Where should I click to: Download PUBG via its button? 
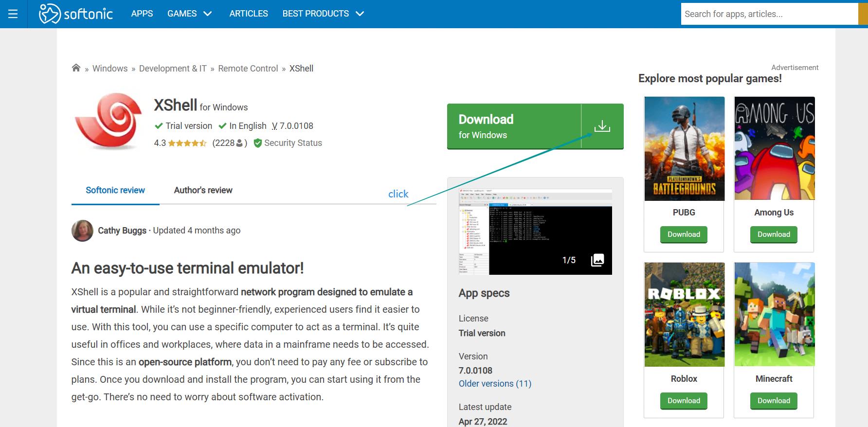point(684,234)
